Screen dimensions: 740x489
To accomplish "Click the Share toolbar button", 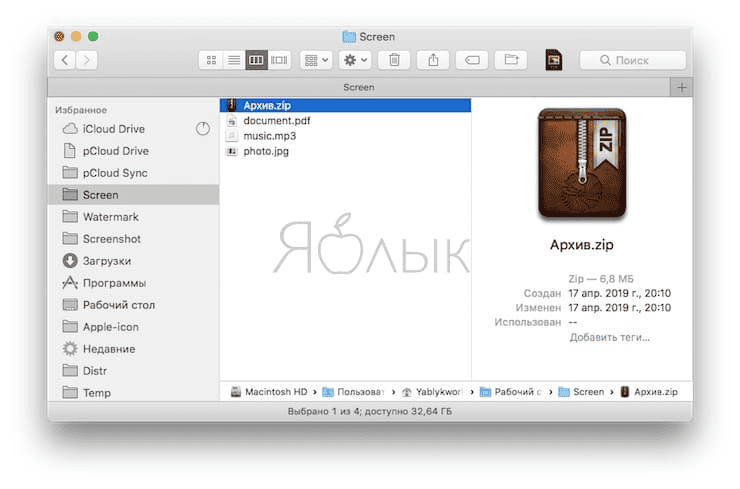I will click(433, 60).
